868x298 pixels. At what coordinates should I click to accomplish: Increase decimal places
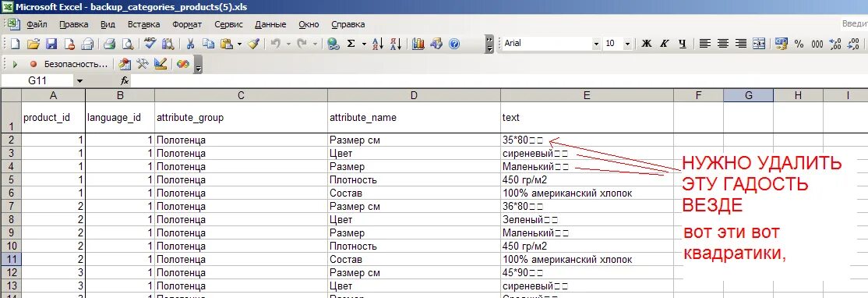835,44
